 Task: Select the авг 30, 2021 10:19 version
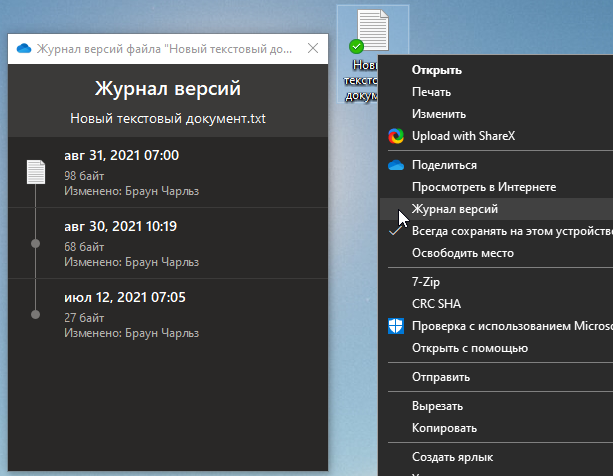tap(168, 243)
